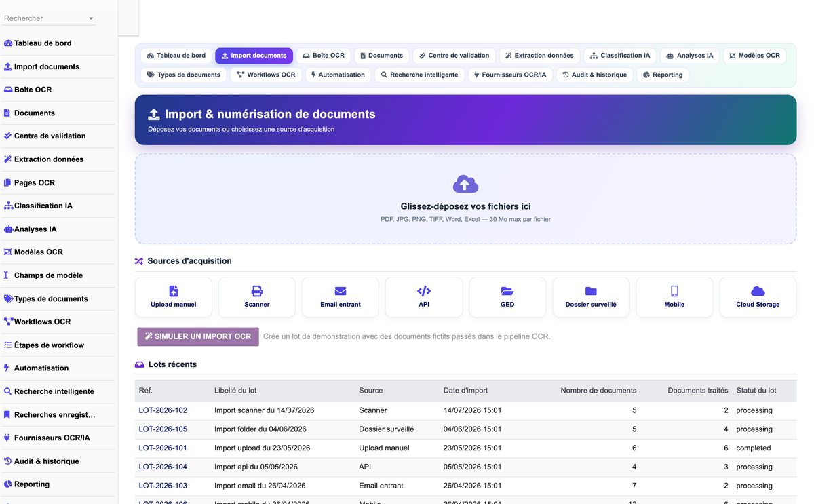814x504 pixels.
Task: Click sidebar Documents file icon
Action: tap(7, 113)
